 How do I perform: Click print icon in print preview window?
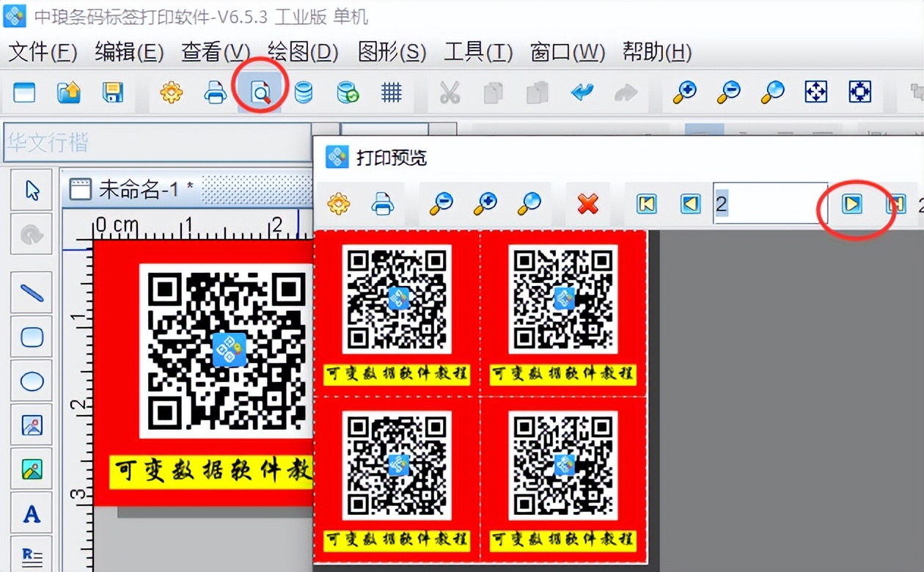pyautogui.click(x=382, y=203)
